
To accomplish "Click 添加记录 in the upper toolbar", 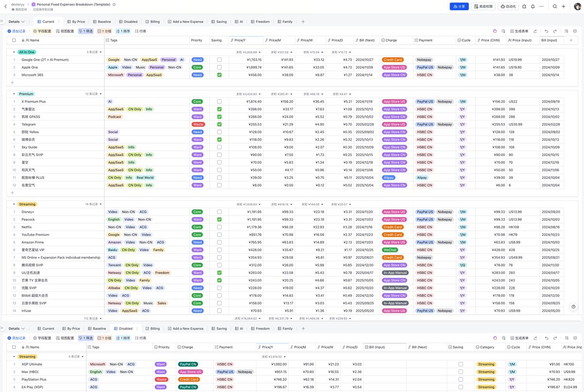I will pyautogui.click(x=17, y=31).
